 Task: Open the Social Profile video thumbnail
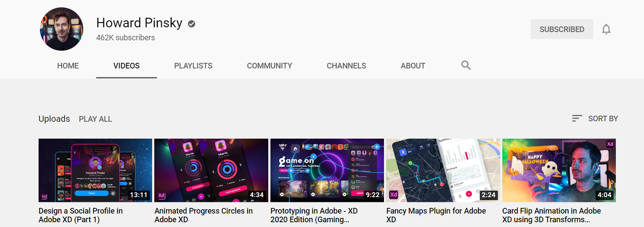click(x=95, y=170)
